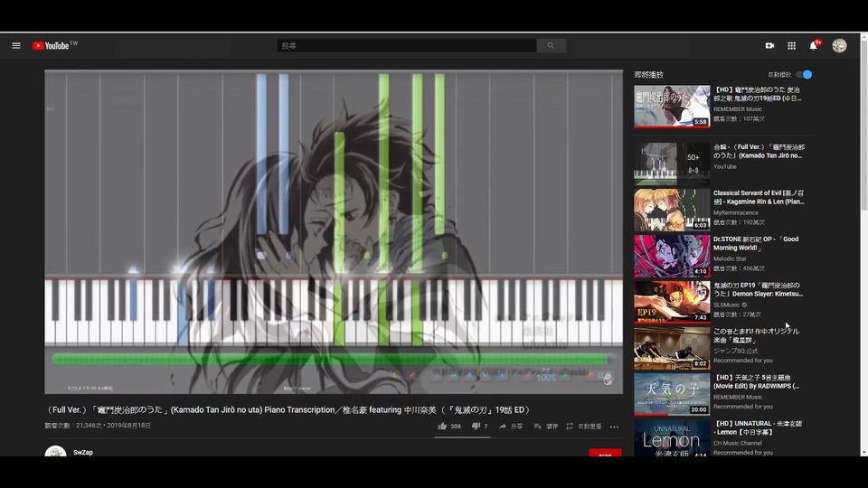Open the SwZap channel avatar
Viewport: 868px width, 488px height.
pos(55,451)
